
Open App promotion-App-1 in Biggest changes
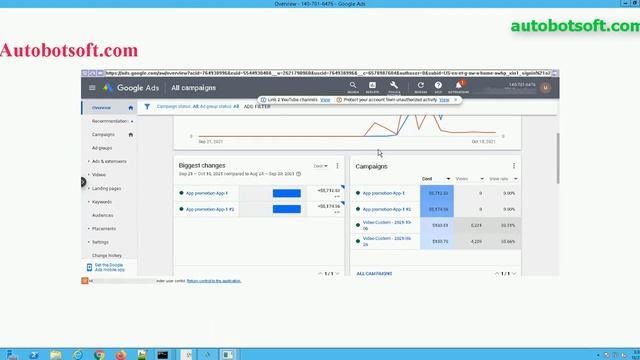(207, 193)
